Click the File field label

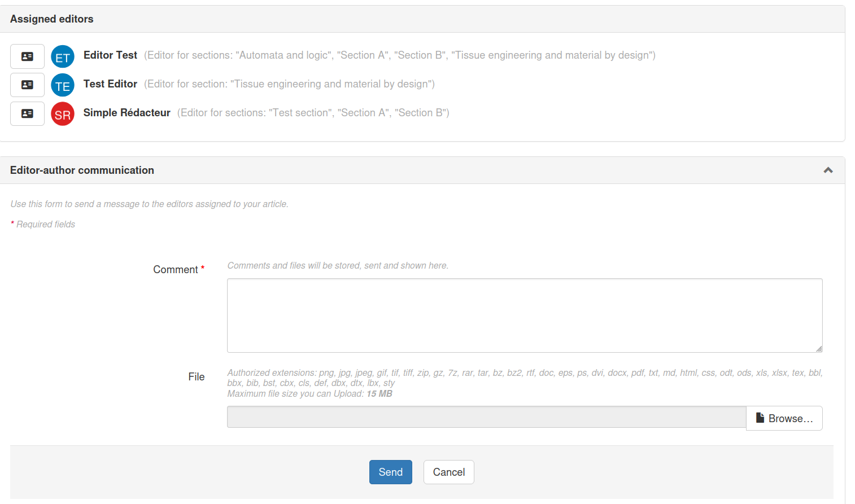click(196, 377)
